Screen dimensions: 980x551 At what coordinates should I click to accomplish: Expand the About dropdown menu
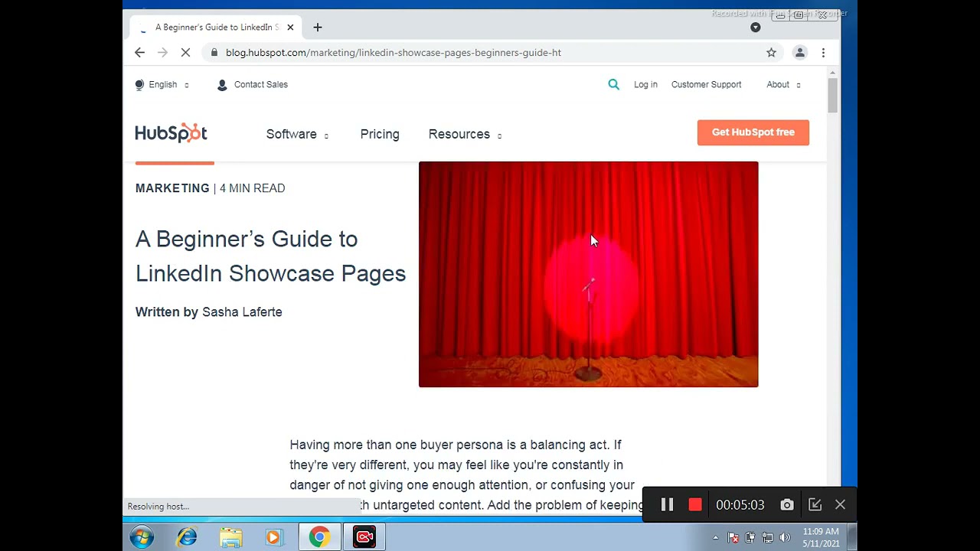tap(783, 85)
